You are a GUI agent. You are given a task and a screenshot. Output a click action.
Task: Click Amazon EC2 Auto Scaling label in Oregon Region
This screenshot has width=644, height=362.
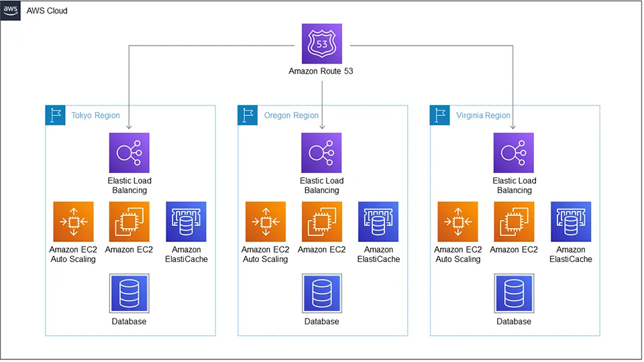pyautogui.click(x=266, y=255)
